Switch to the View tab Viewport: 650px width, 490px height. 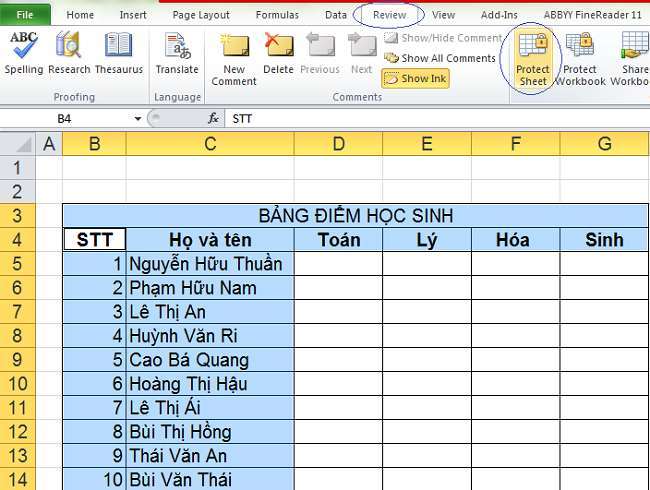tap(443, 15)
